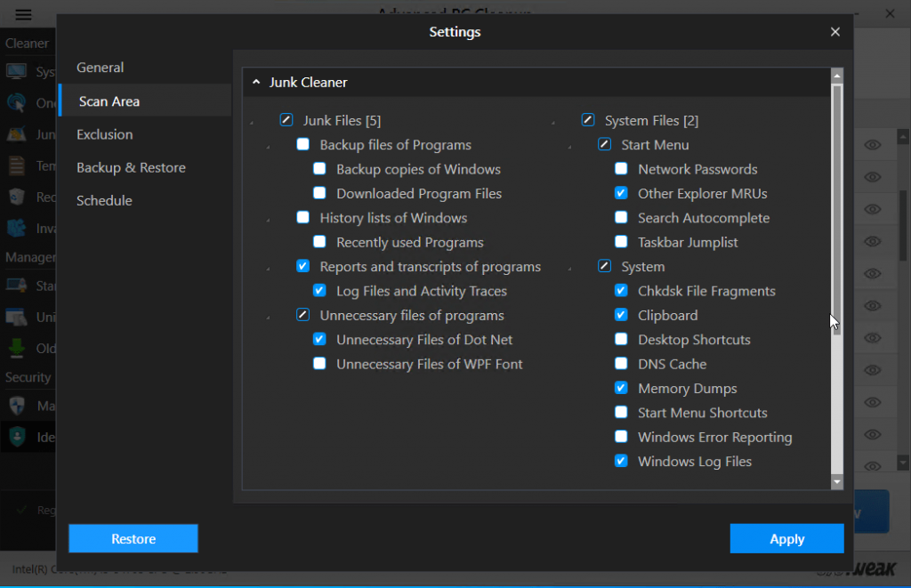This screenshot has width=911, height=588.
Task: Enable Backup copies of Windows checkbox
Action: (x=319, y=168)
